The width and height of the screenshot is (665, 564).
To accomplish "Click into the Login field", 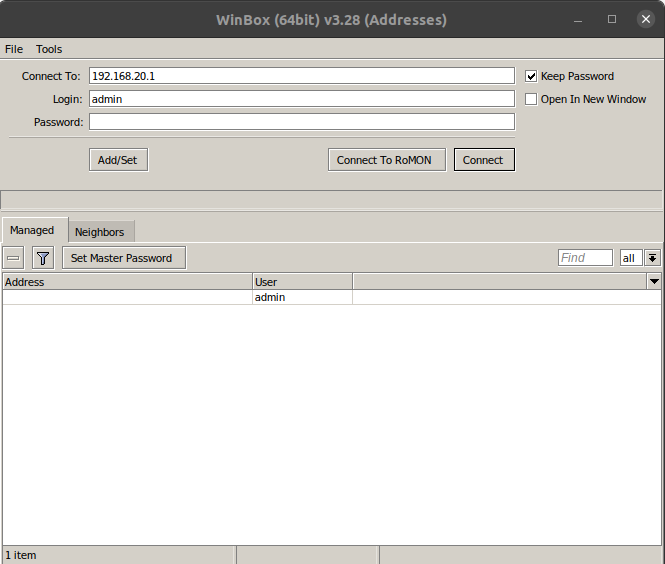I will 301,99.
